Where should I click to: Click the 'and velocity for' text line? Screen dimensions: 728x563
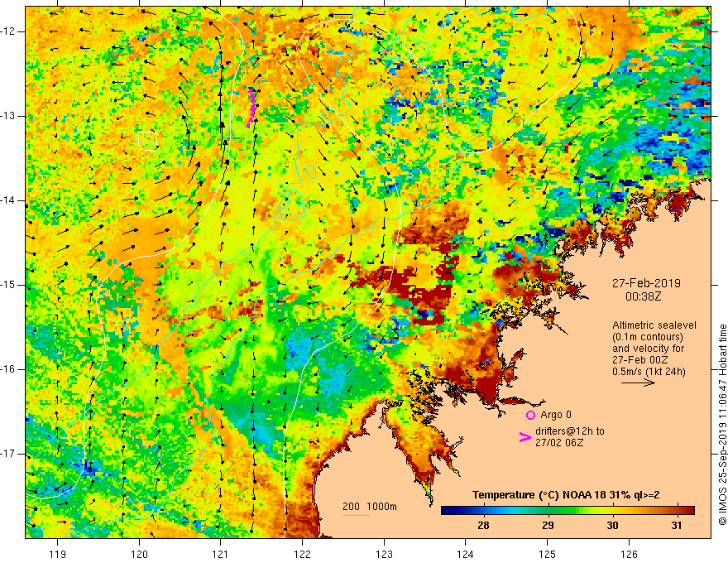click(x=648, y=349)
